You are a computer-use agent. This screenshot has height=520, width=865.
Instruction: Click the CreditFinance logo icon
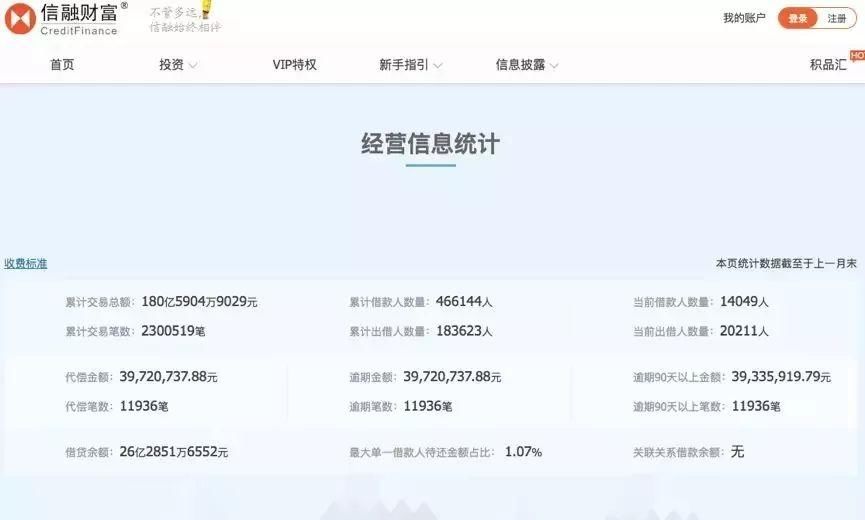click(x=20, y=18)
